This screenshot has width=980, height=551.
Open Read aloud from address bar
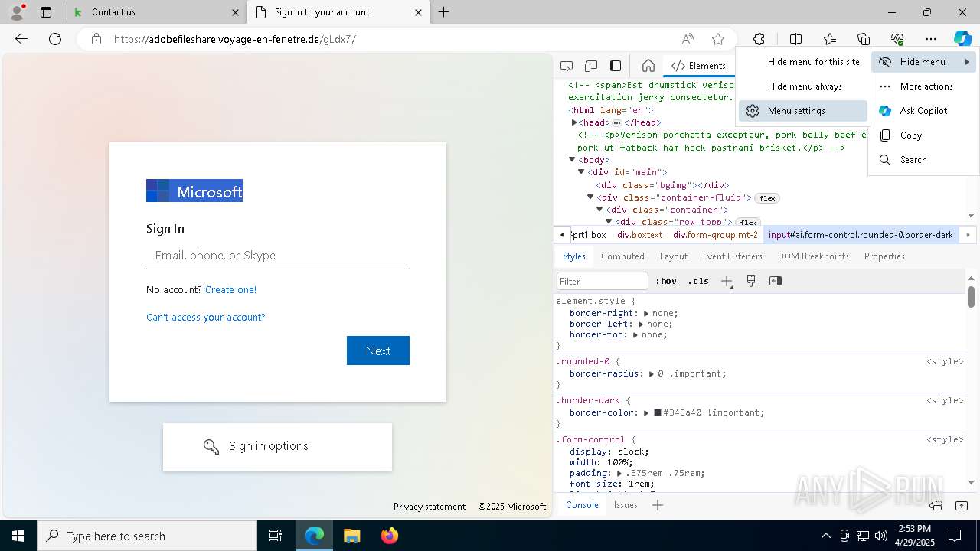click(688, 39)
